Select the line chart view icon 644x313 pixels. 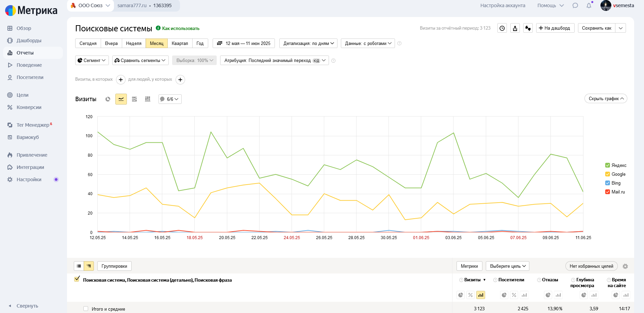click(x=121, y=99)
